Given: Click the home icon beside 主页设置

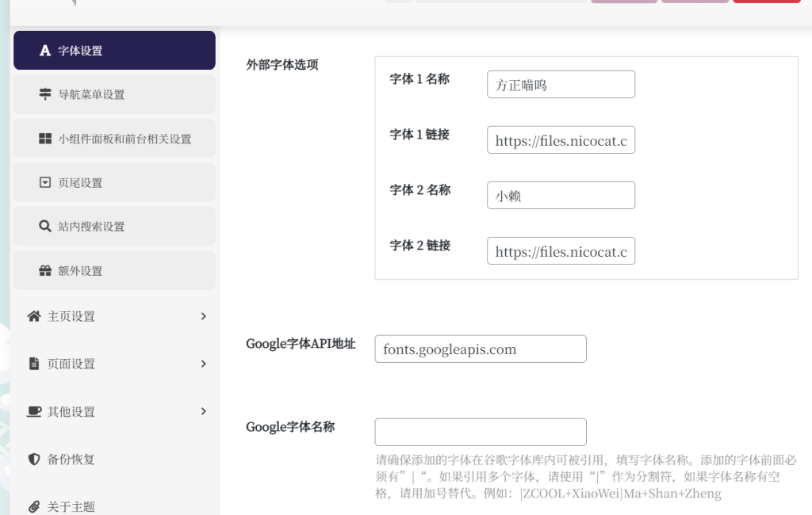Looking at the screenshot, I should pos(34,315).
